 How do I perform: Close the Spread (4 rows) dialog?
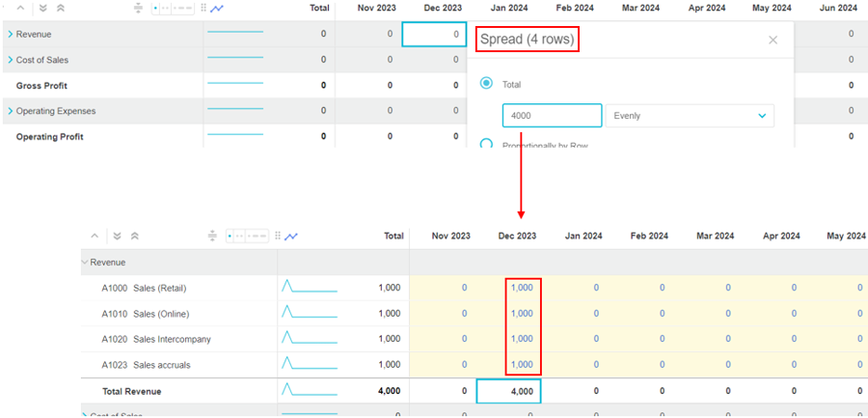click(x=773, y=41)
